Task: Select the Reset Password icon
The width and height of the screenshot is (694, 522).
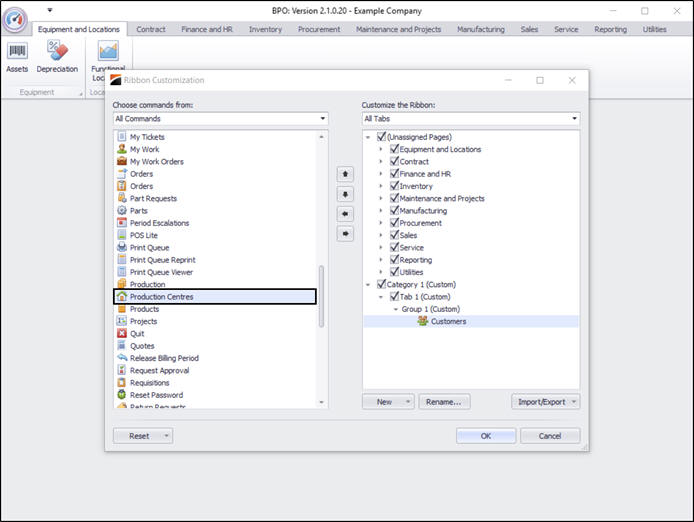Action: click(122, 394)
